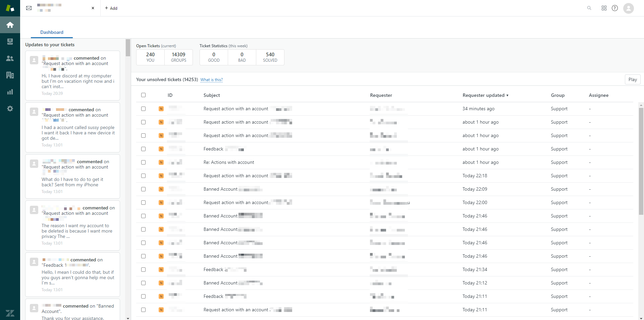Check the Feedback ticket from Today 21:34
The width and height of the screenshot is (644, 320).
143,269
